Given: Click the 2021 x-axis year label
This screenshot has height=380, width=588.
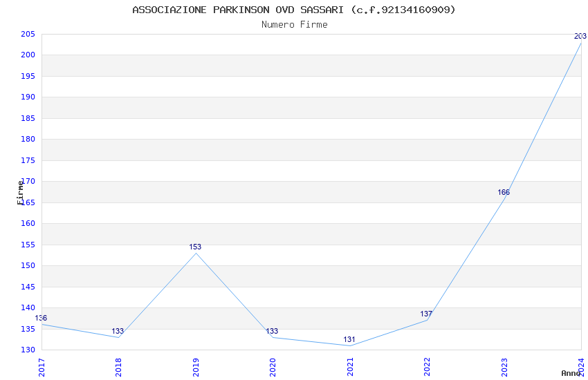Looking at the screenshot, I should coord(350,368).
